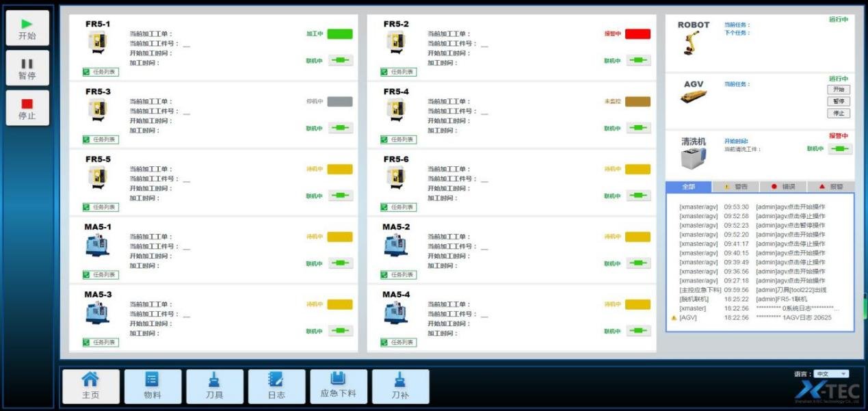Click FR5-2 red 报警中 status indicator
Image resolution: width=868 pixels, height=411 pixels.
tap(637, 34)
